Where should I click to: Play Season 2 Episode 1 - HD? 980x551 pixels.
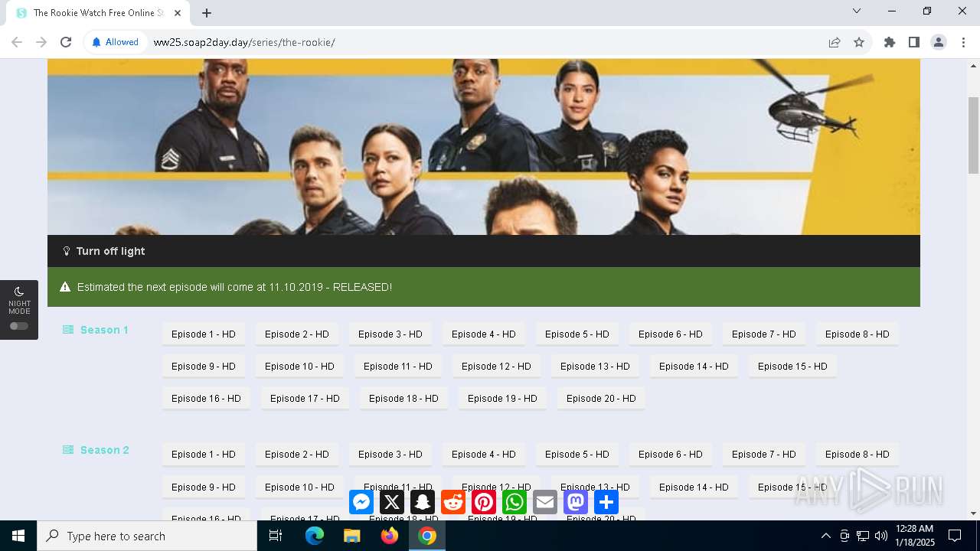point(204,455)
